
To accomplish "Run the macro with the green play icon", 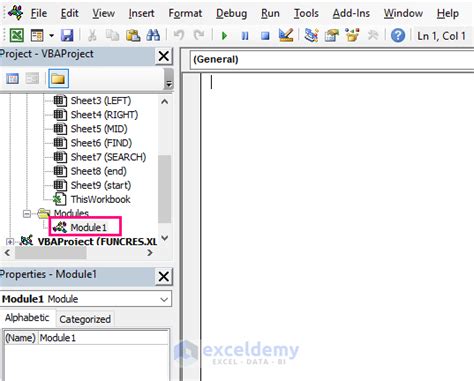I will click(224, 35).
